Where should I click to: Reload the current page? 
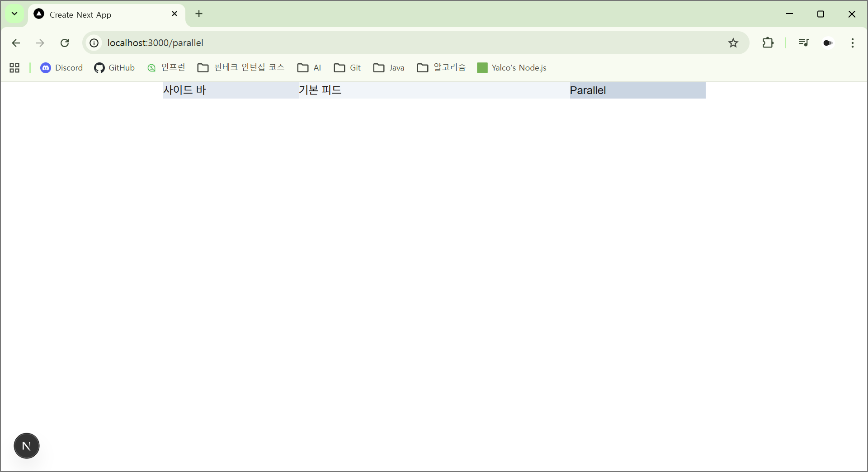coord(65,43)
